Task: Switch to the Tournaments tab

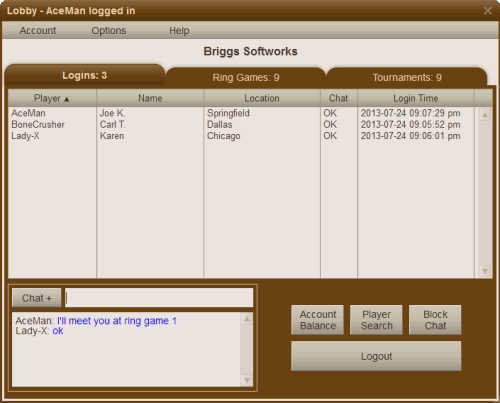Action: (x=407, y=77)
